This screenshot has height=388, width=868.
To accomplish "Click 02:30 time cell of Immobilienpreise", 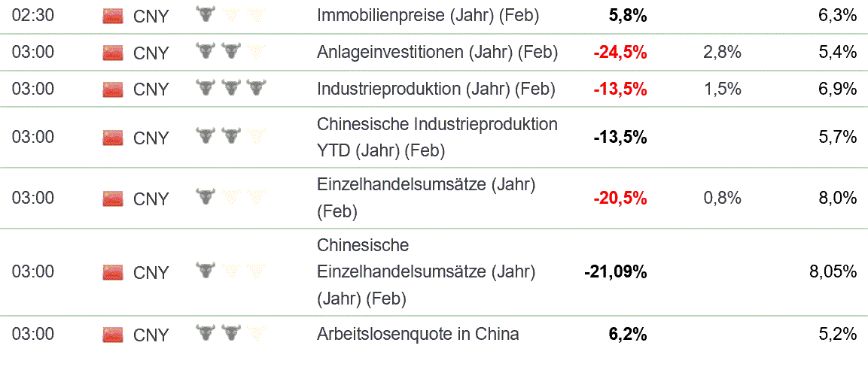I will coord(32,15).
